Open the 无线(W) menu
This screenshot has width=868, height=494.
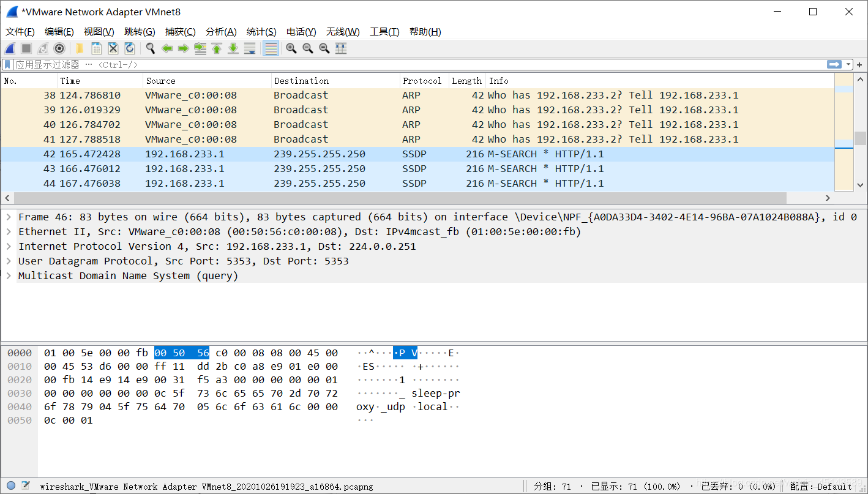pyautogui.click(x=343, y=32)
